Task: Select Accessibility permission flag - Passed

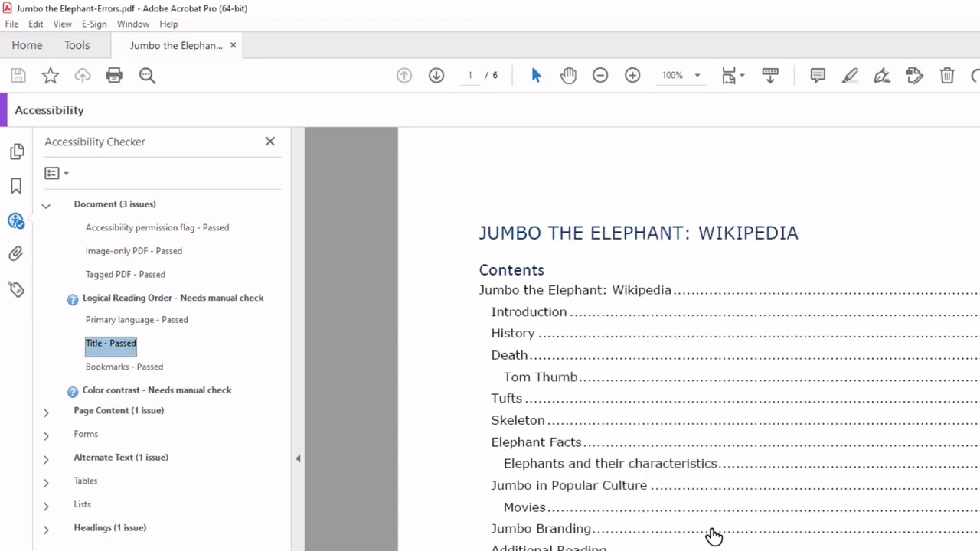Action: click(157, 227)
